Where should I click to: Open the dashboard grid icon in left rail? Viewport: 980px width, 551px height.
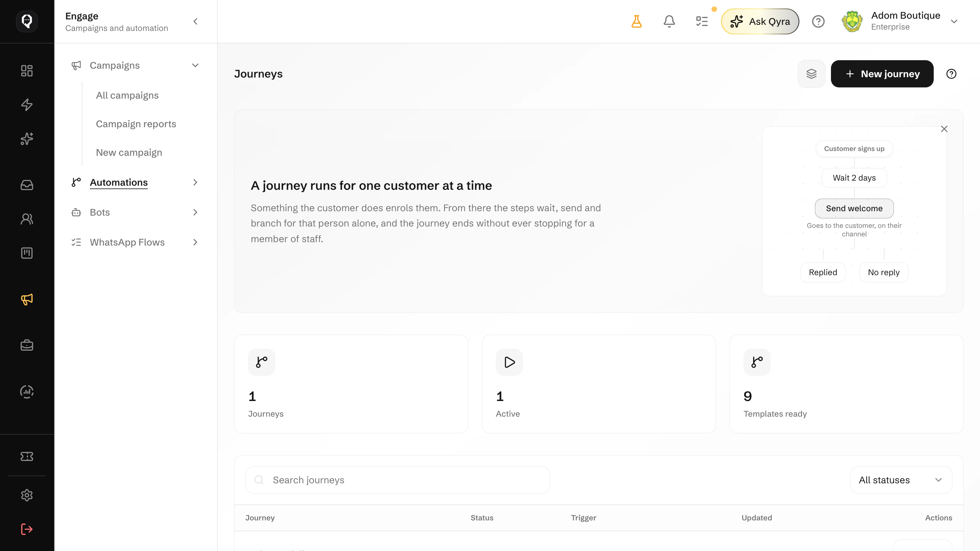[x=27, y=71]
